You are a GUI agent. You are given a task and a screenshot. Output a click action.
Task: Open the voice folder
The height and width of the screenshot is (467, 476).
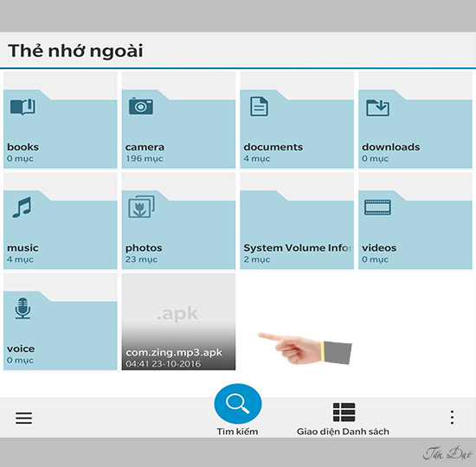(60, 322)
